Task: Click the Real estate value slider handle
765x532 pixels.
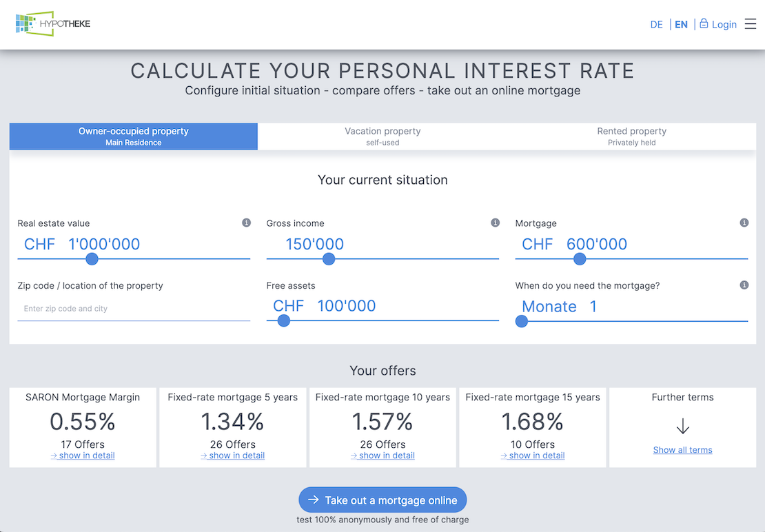Action: tap(92, 259)
